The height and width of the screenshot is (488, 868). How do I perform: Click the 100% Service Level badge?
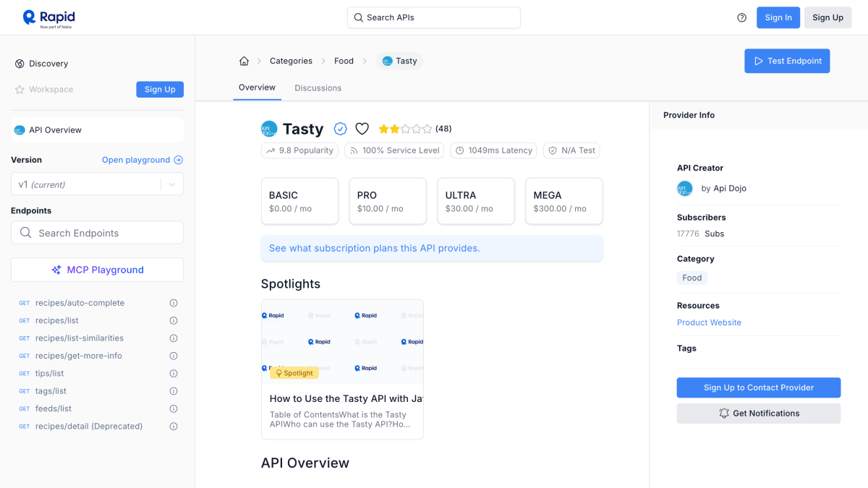[394, 150]
